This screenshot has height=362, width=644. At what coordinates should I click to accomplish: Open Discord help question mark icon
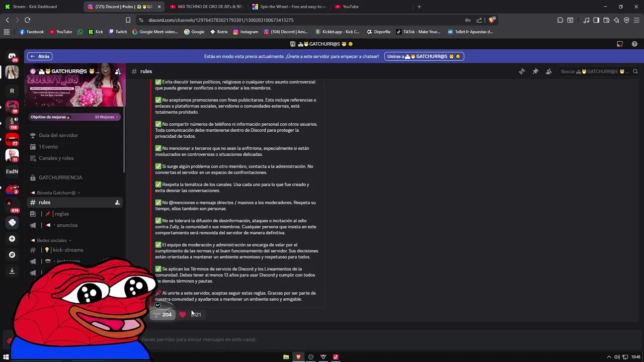(635, 44)
